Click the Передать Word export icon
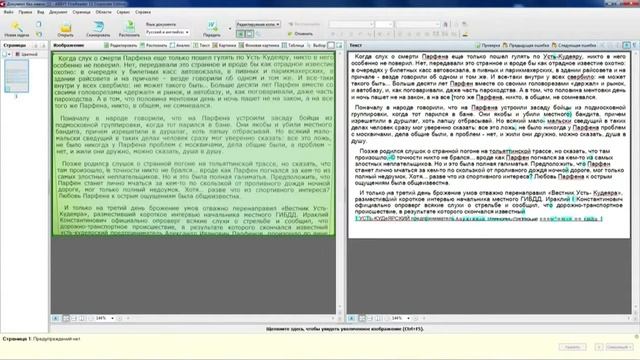 point(212,26)
